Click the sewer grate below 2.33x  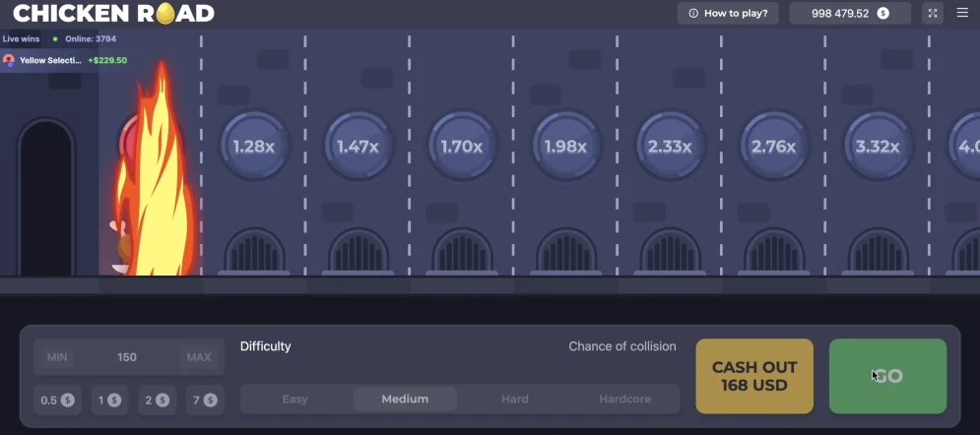click(670, 250)
